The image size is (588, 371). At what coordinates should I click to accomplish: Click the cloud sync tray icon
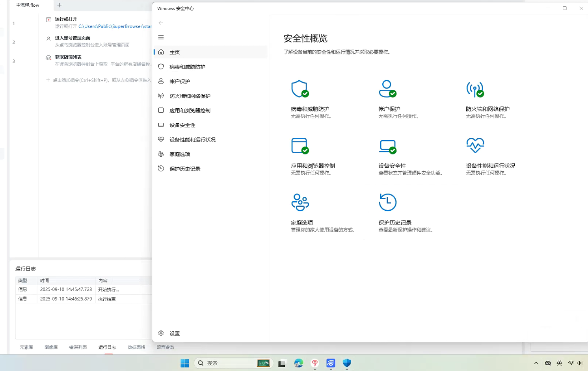click(548, 363)
